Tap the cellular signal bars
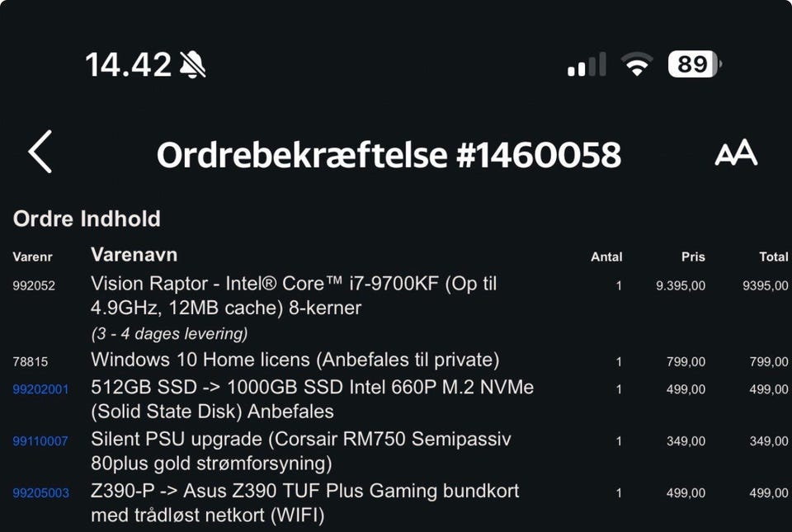The height and width of the screenshot is (532, 792). [x=587, y=64]
